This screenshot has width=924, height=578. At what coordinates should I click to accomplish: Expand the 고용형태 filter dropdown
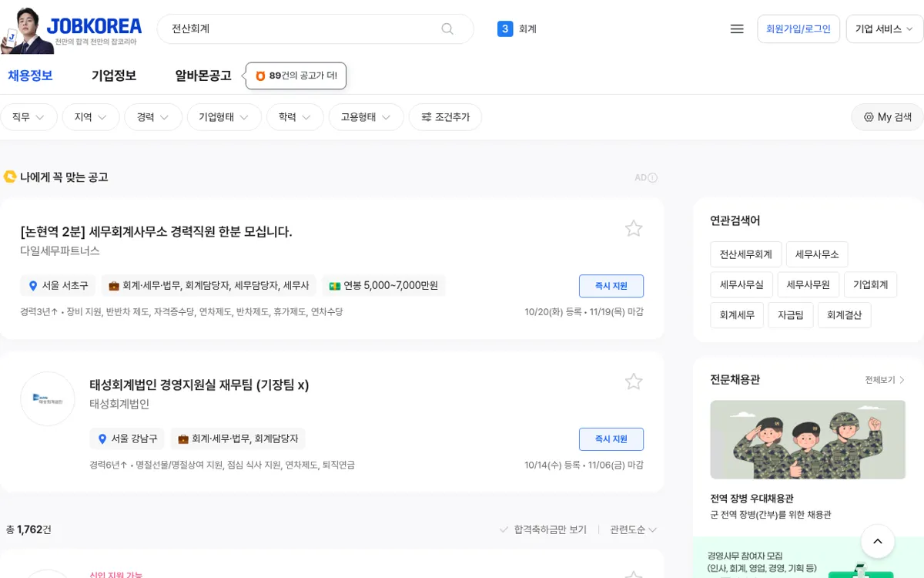[367, 117]
